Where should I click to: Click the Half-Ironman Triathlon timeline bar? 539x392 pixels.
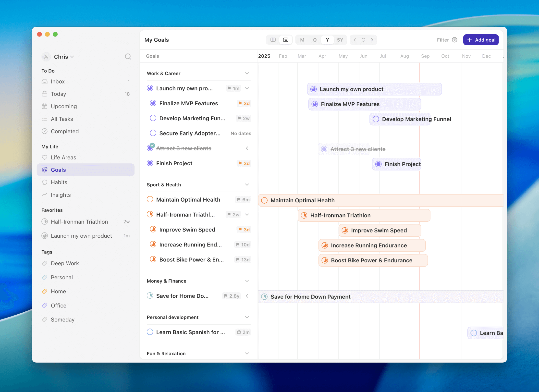[364, 215]
